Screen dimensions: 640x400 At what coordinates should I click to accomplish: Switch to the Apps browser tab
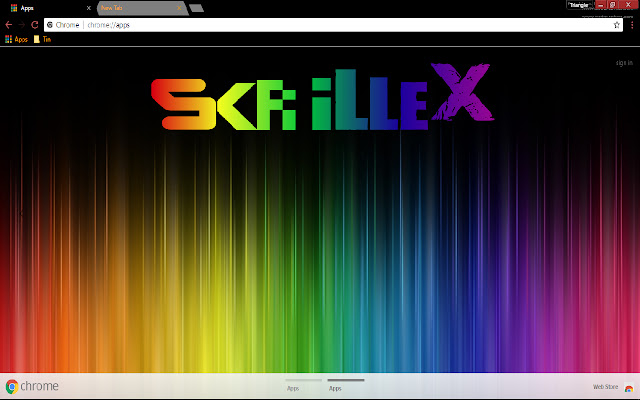click(49, 8)
